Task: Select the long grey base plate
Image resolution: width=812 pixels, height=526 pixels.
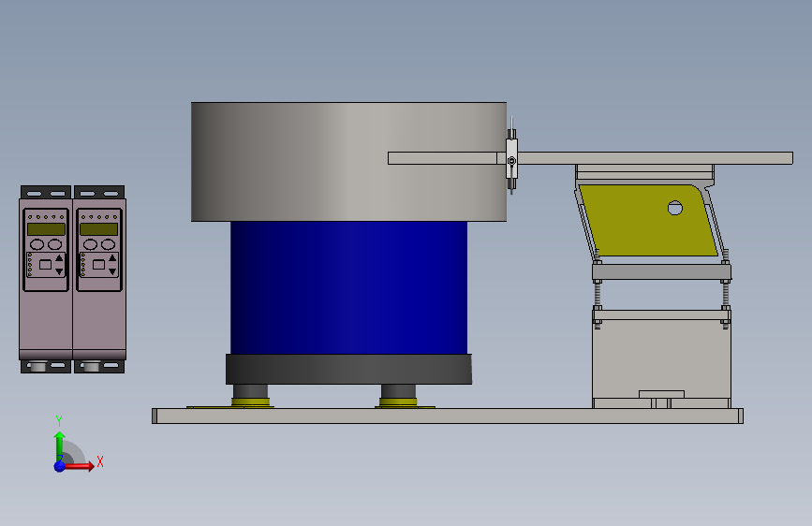Action: 448,416
